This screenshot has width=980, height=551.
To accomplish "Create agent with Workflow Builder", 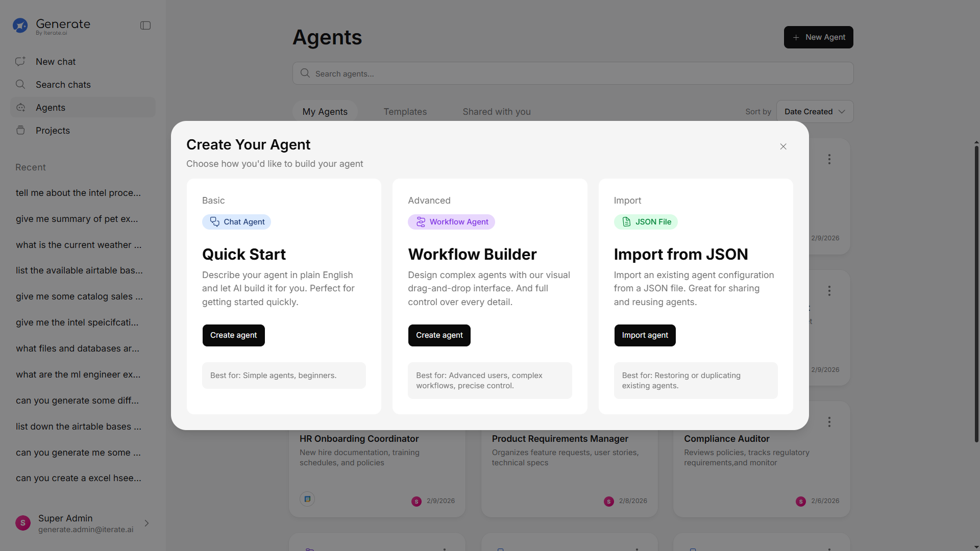I will pos(439,336).
